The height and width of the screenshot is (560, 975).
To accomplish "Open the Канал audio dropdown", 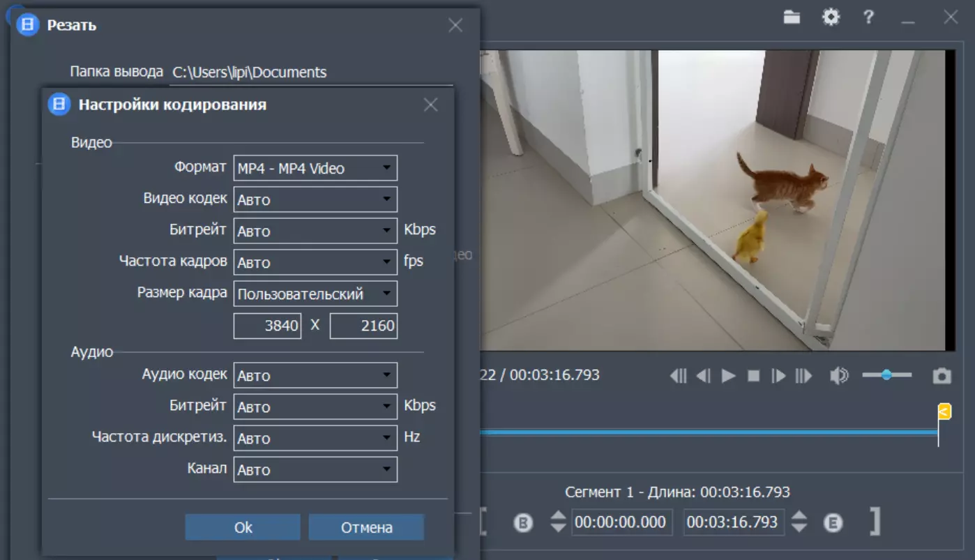I will point(315,469).
